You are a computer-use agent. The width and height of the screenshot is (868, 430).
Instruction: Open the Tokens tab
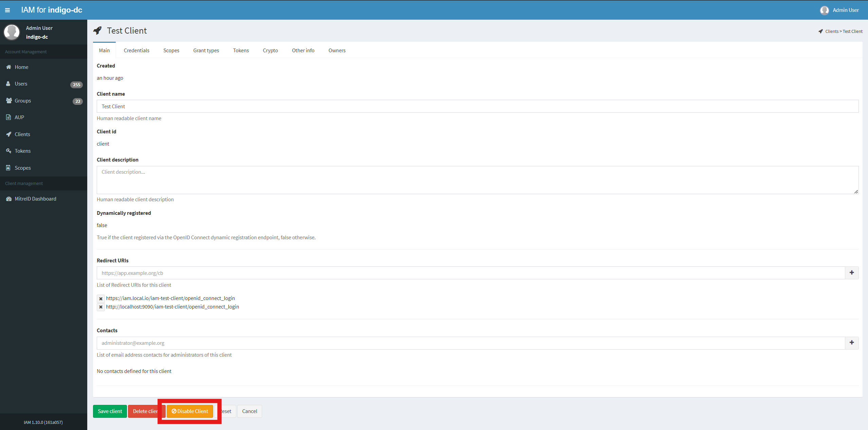(241, 50)
